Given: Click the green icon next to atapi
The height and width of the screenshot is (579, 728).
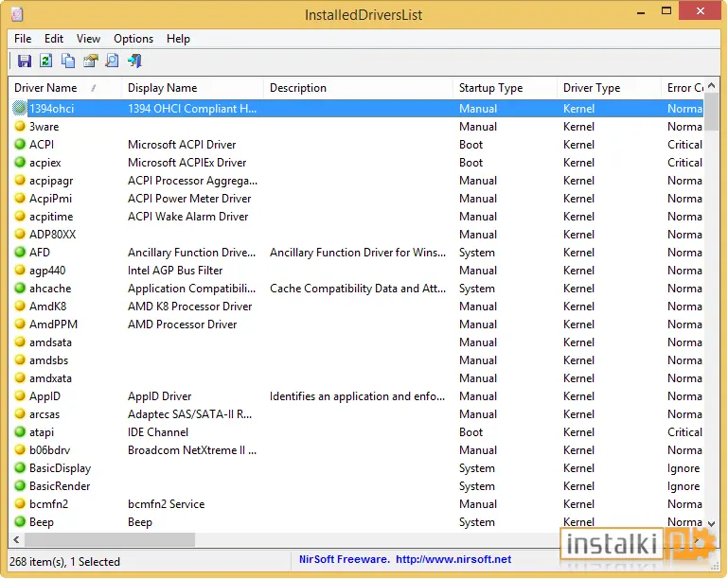Looking at the screenshot, I should point(20,432).
